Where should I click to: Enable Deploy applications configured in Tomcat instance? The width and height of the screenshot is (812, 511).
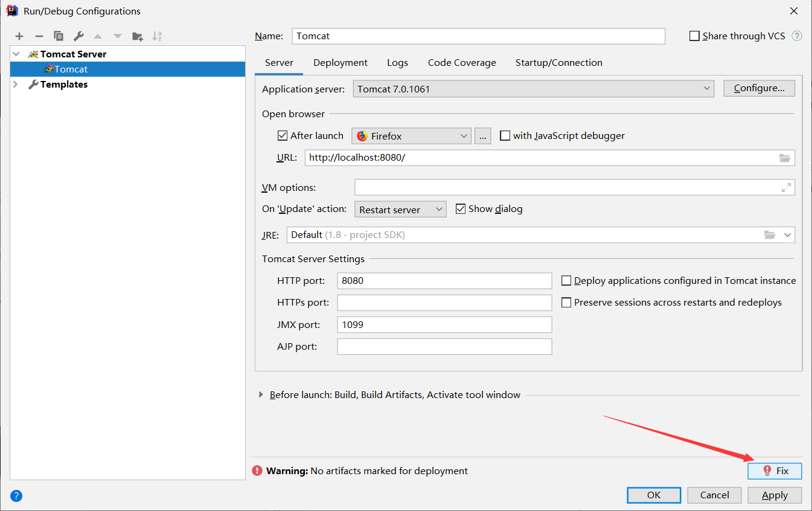566,281
